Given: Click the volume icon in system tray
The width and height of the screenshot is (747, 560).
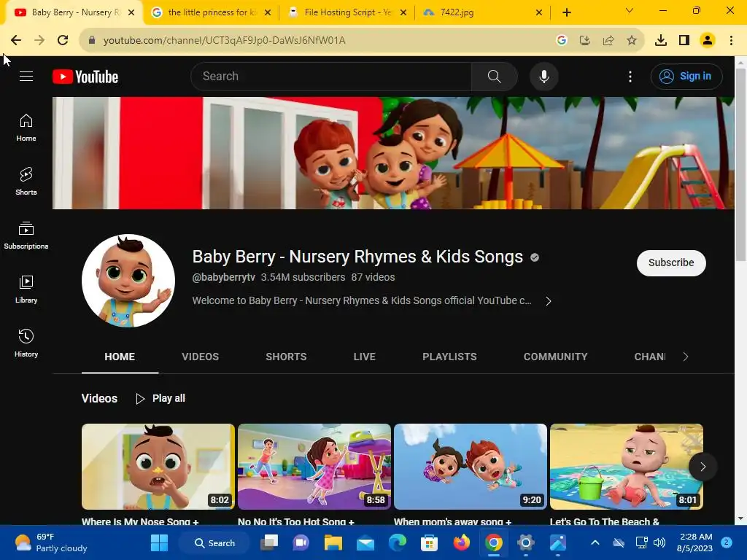Looking at the screenshot, I should click(x=659, y=542).
